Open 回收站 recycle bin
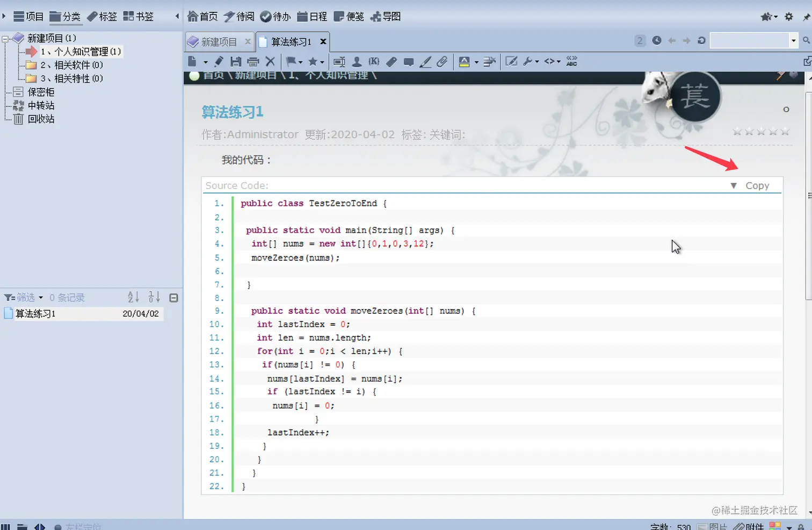The image size is (812, 530). point(41,119)
